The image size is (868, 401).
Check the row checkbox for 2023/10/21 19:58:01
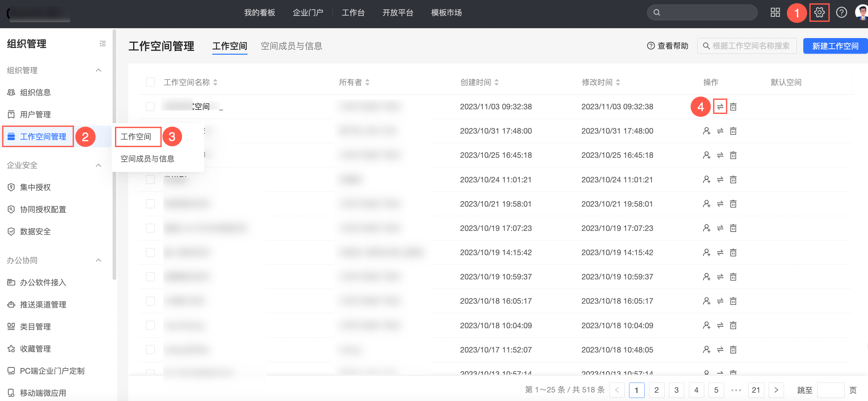coord(150,204)
